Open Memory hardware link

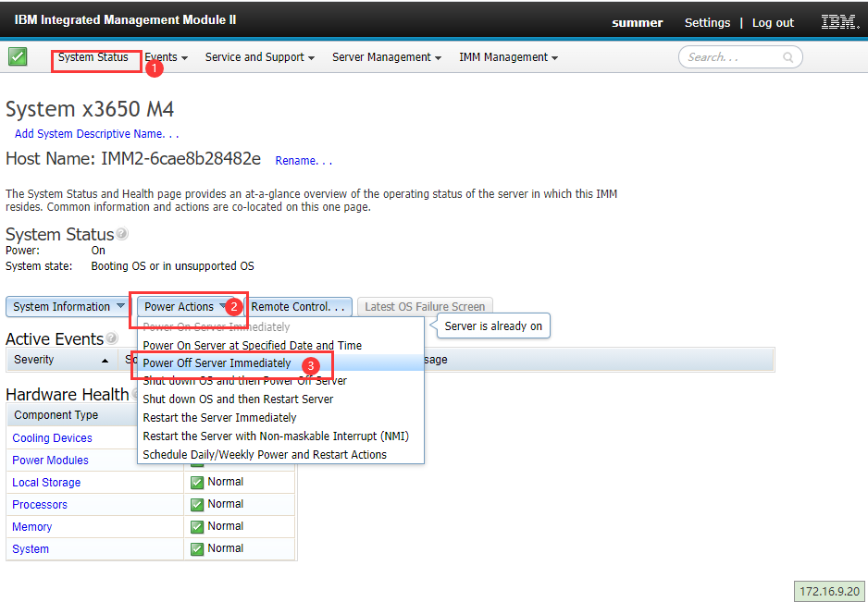pos(32,527)
